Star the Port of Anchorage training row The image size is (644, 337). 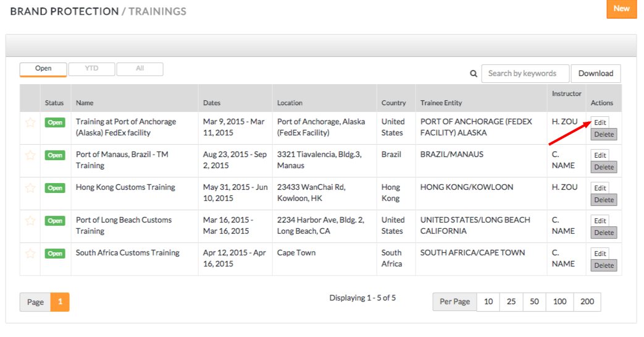tap(30, 122)
